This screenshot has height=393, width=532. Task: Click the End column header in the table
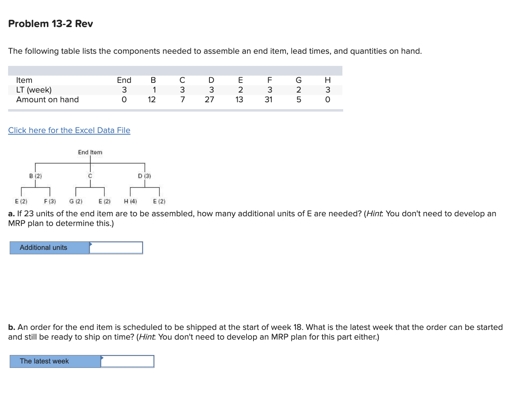(x=124, y=80)
